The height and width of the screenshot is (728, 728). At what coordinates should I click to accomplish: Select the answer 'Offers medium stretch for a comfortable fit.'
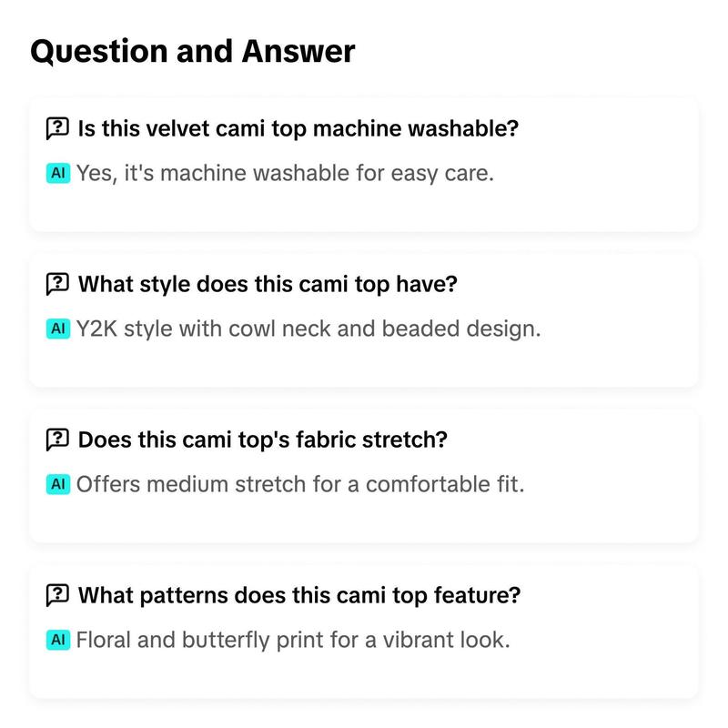point(300,484)
